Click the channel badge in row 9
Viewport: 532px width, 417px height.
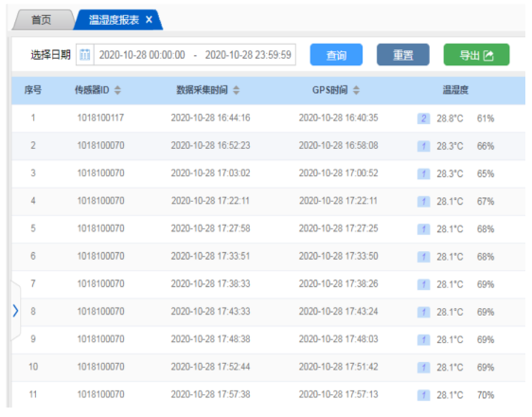(x=423, y=339)
